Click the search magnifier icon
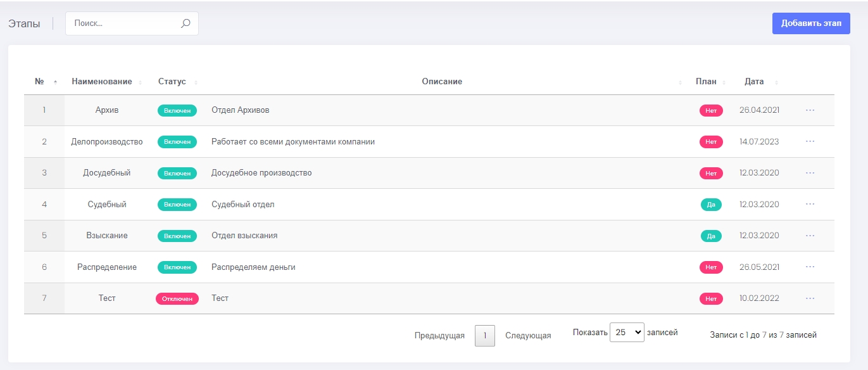 tap(186, 23)
